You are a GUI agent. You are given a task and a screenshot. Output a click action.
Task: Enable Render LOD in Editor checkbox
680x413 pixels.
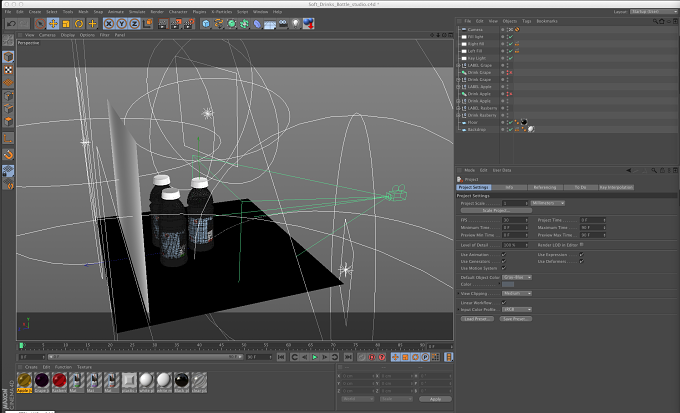[582, 245]
